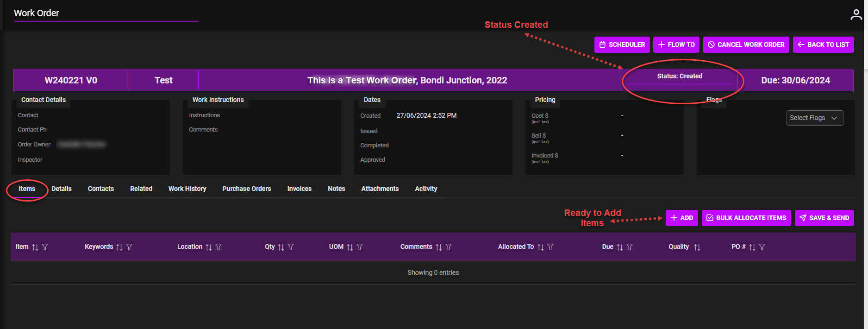Open the Flow To menu
Screen dimensions: 868x329
pos(676,45)
